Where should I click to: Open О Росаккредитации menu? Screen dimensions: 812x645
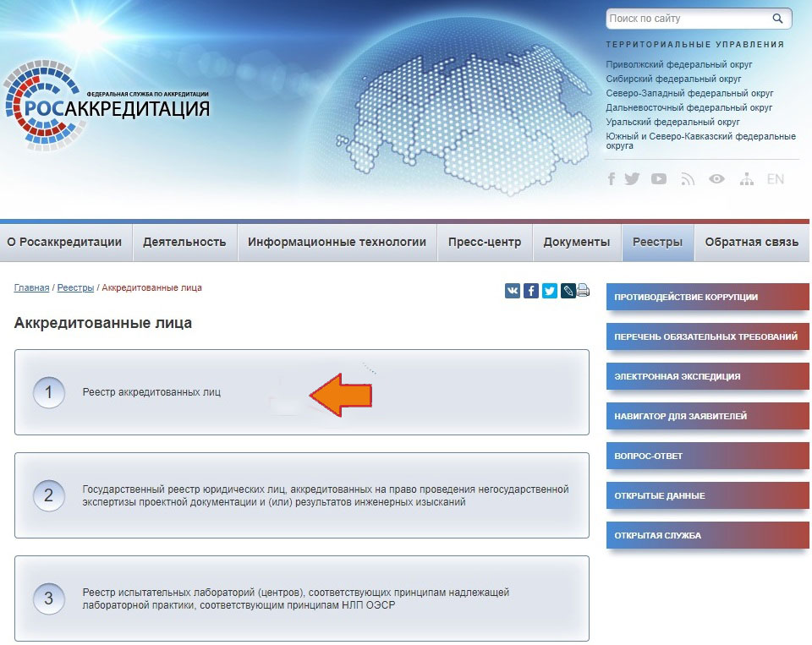(65, 243)
